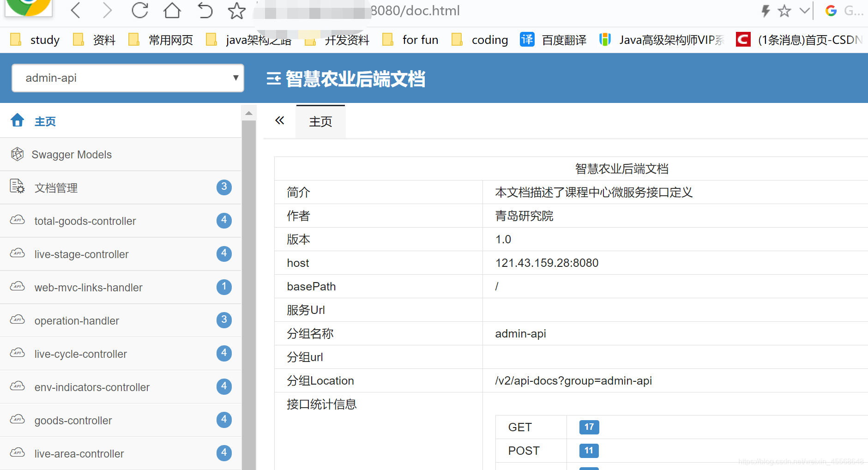Click the browser forward arrow
This screenshot has width=868, height=470.
point(107,10)
